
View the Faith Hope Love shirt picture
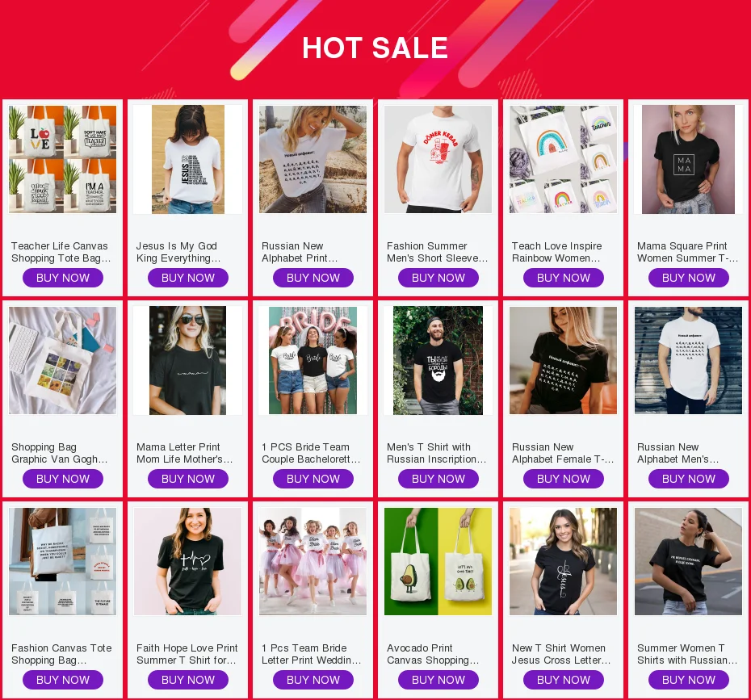point(187,562)
